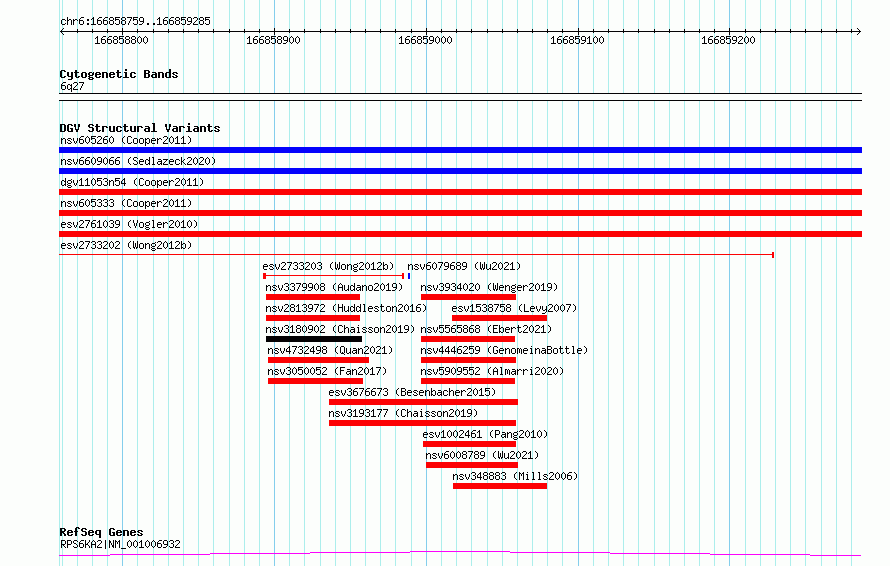The width and height of the screenshot is (890, 566).
Task: Click the nsv3193177 (Chaisson2019) label
Action: pos(403,413)
